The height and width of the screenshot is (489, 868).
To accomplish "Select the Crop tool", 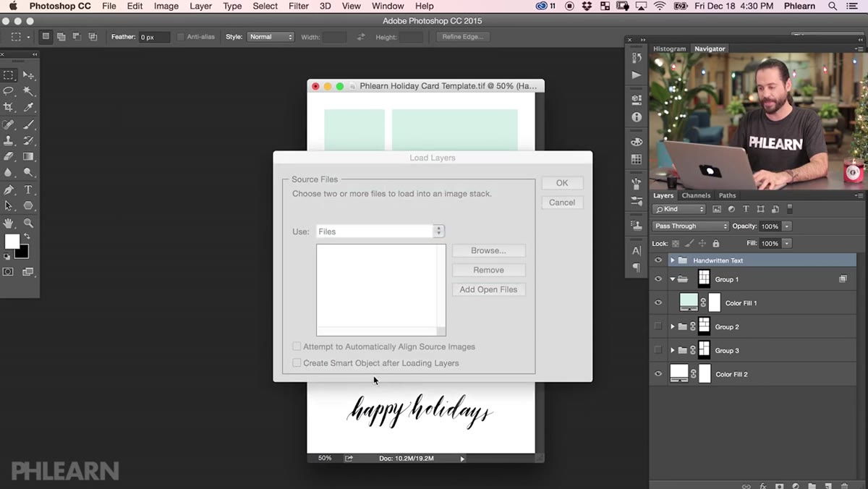I will click(x=9, y=107).
